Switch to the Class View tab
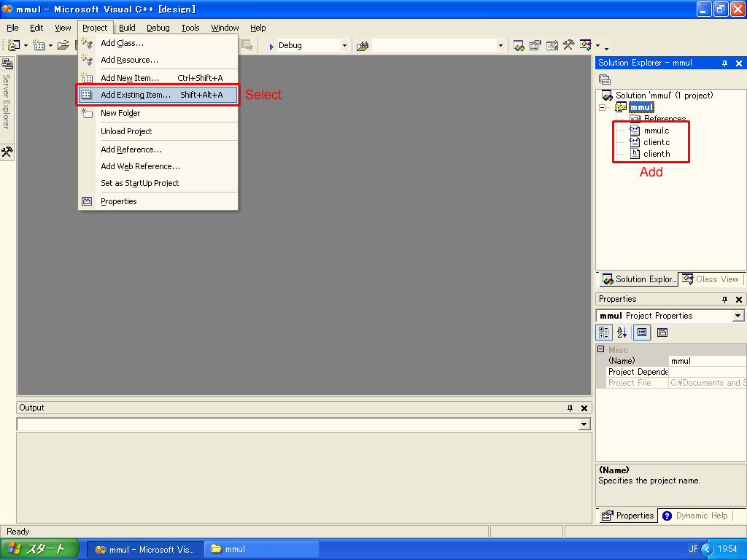 pos(711,279)
